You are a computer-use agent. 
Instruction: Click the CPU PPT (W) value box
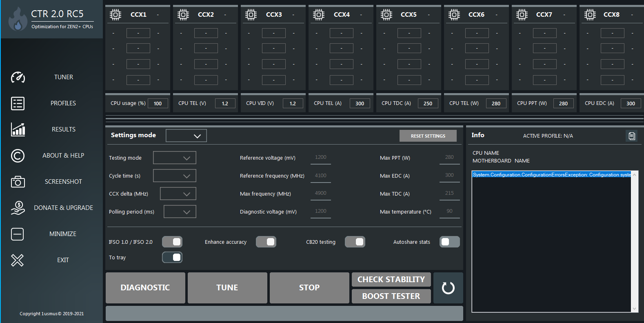point(564,103)
